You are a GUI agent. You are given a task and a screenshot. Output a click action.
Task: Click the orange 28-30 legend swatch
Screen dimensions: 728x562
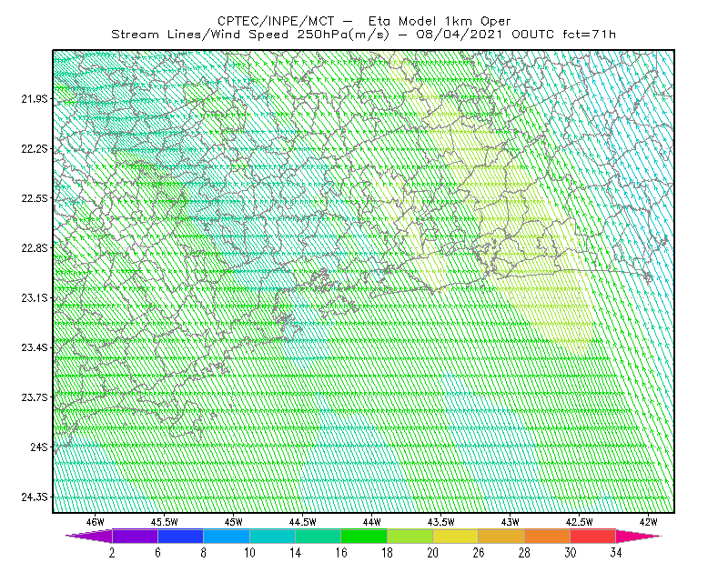(x=548, y=536)
